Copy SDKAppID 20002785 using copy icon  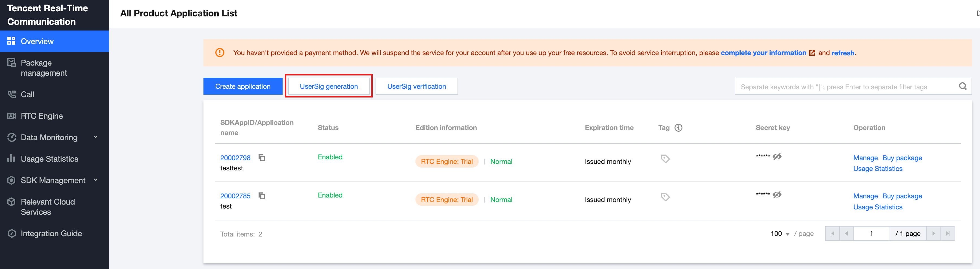click(261, 196)
